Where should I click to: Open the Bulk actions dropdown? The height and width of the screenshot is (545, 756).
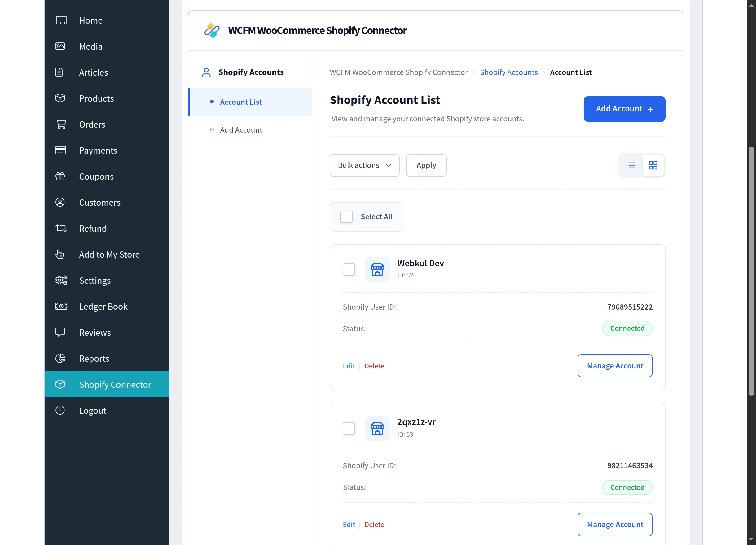[x=365, y=165]
